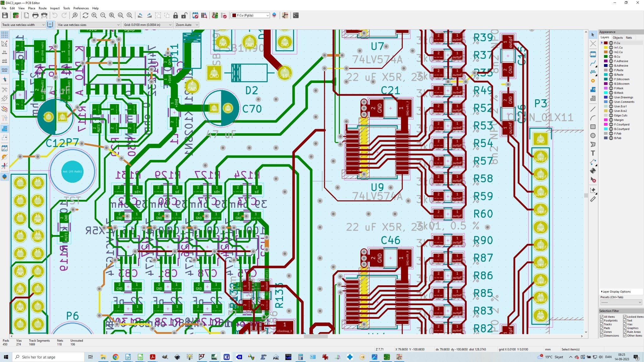Open the Find text tool
Image resolution: width=644 pixels, height=362 pixels.
[x=75, y=15]
